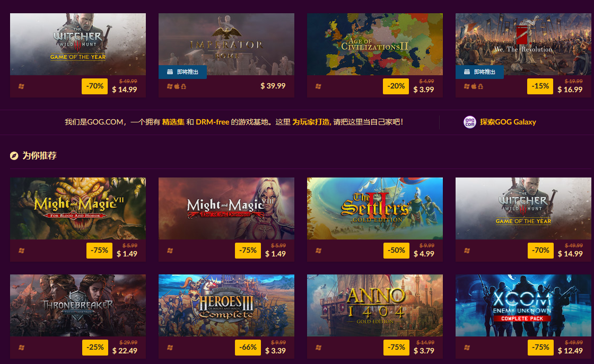Open Anno 1404 Gold Edition thumbnail
The width and height of the screenshot is (594, 364).
point(375,305)
